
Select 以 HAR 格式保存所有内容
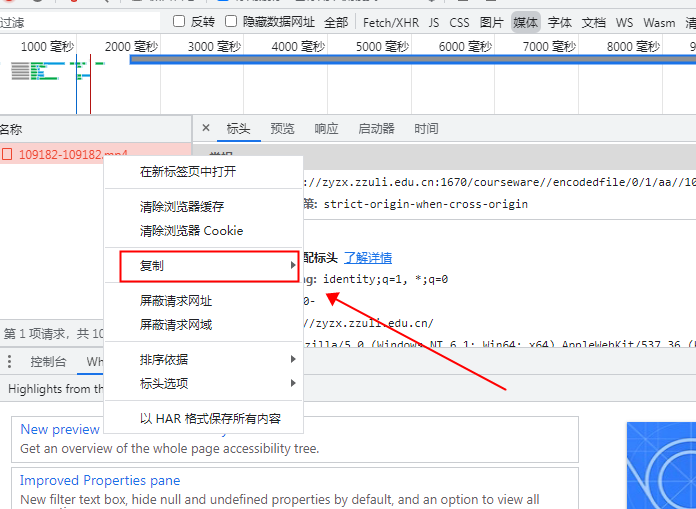point(210,419)
